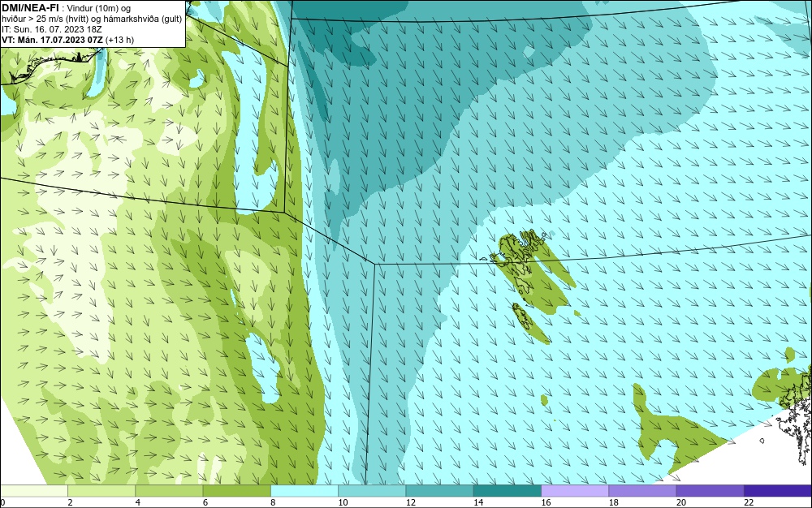Click the 14–16 m/s dark teal legend swatch

pos(508,491)
